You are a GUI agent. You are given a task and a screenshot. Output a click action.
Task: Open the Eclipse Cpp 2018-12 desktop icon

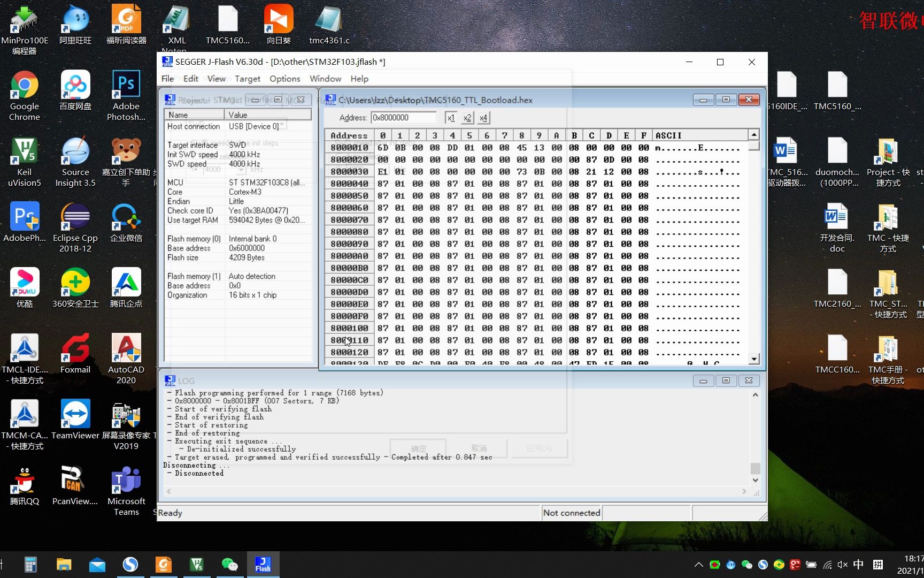pos(75,227)
